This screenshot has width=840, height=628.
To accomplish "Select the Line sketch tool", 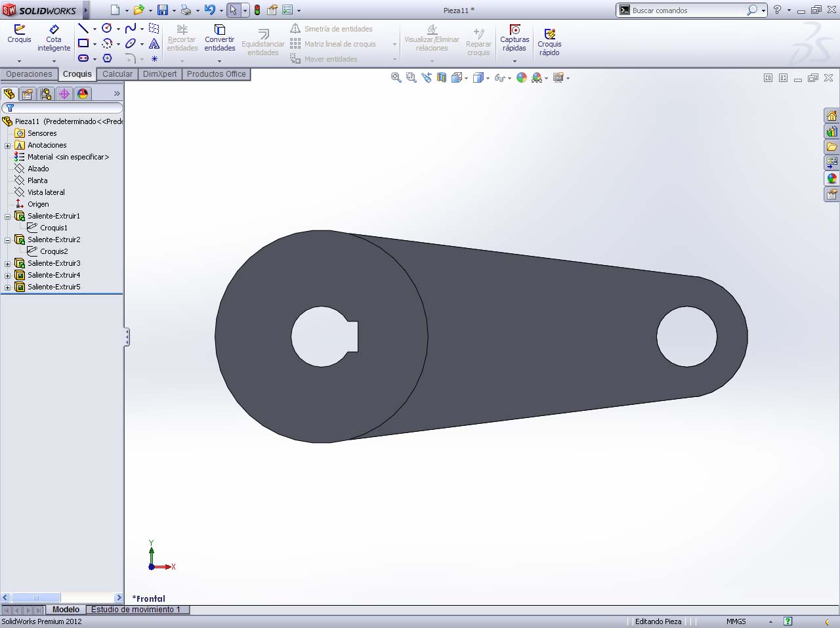I will coord(83,28).
